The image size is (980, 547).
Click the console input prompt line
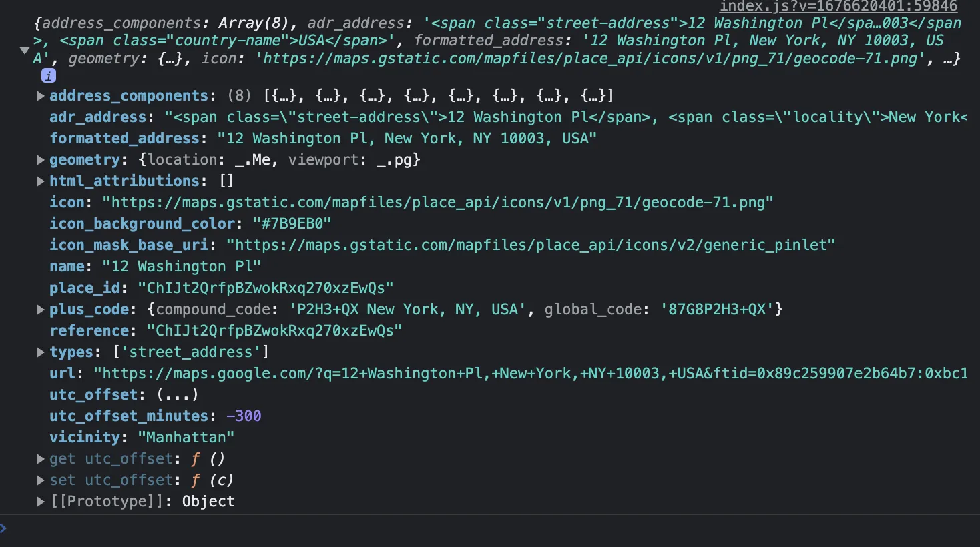coord(490,530)
